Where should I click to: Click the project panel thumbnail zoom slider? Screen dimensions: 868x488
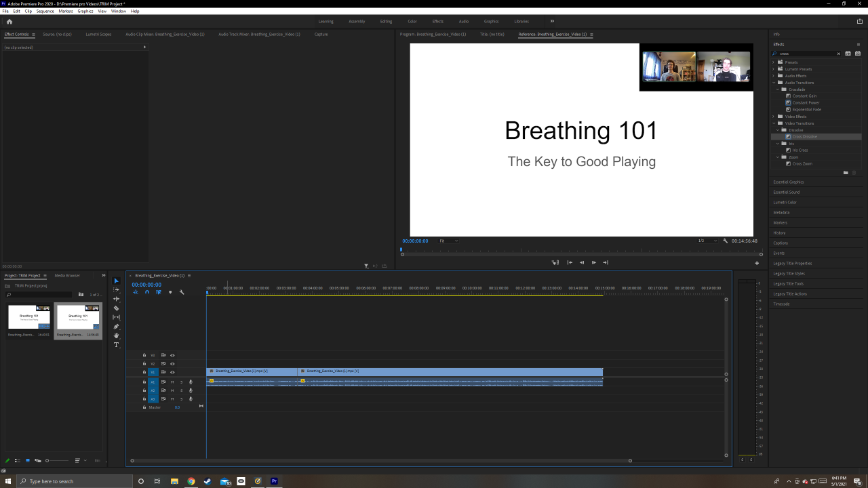[47, 461]
